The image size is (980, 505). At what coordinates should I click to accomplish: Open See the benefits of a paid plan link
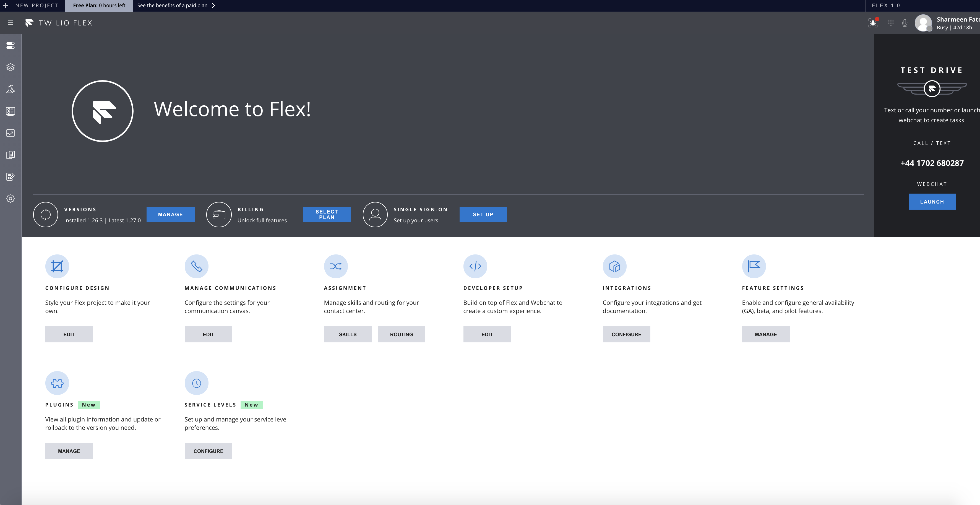172,6
